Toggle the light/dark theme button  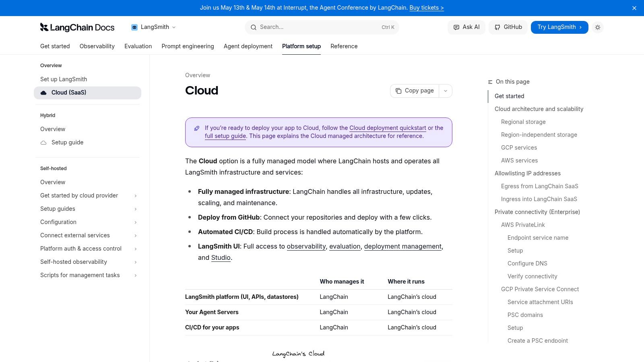598,27
